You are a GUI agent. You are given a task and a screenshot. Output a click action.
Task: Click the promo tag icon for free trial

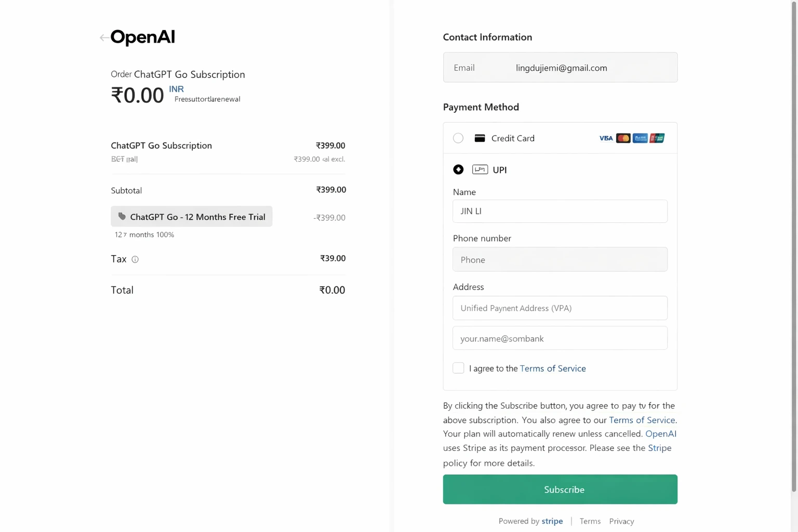[122, 217]
